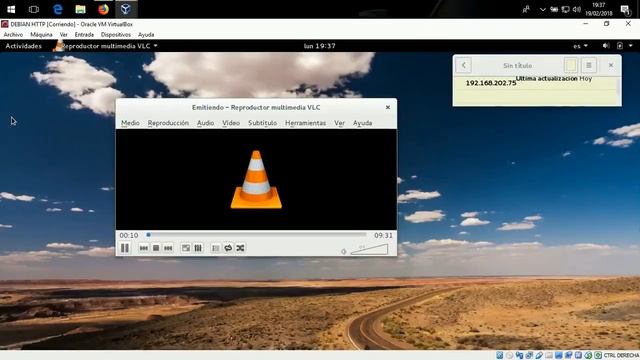This screenshot has height=360, width=640.
Task: Show hidden Windows tray icons
Action: (x=542, y=9)
